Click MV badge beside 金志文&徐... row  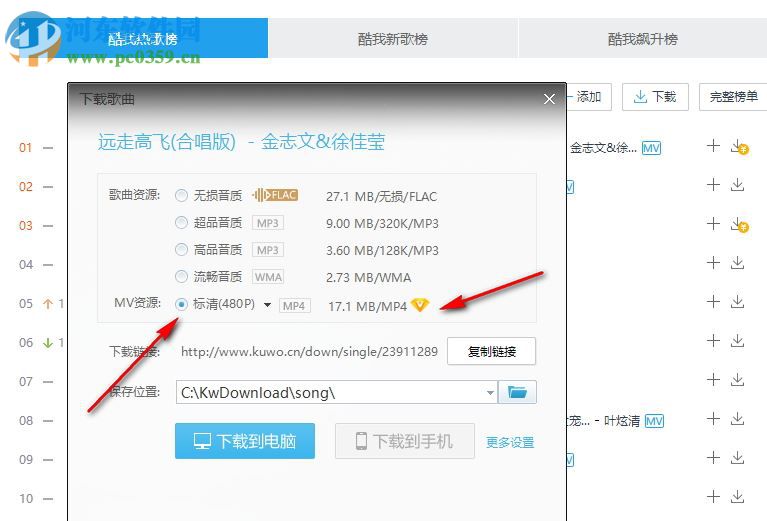[651, 148]
